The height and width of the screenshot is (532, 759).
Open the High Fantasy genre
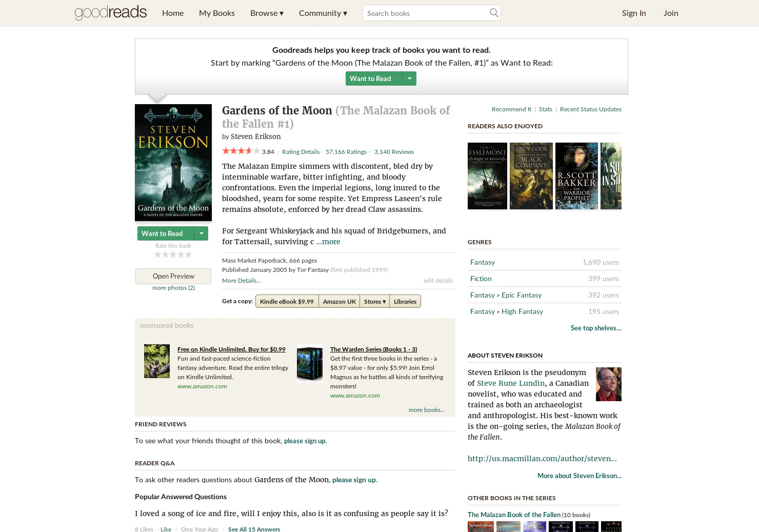522,311
